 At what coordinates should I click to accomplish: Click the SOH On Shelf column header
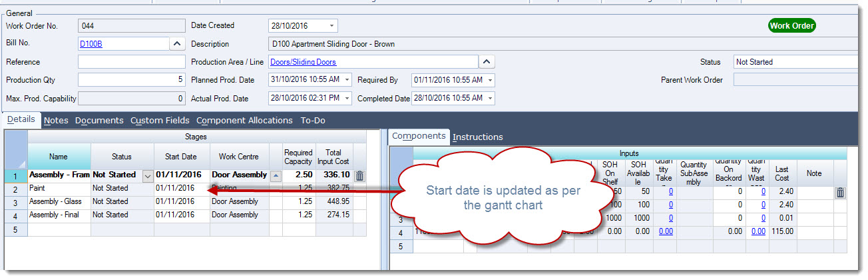tap(609, 173)
